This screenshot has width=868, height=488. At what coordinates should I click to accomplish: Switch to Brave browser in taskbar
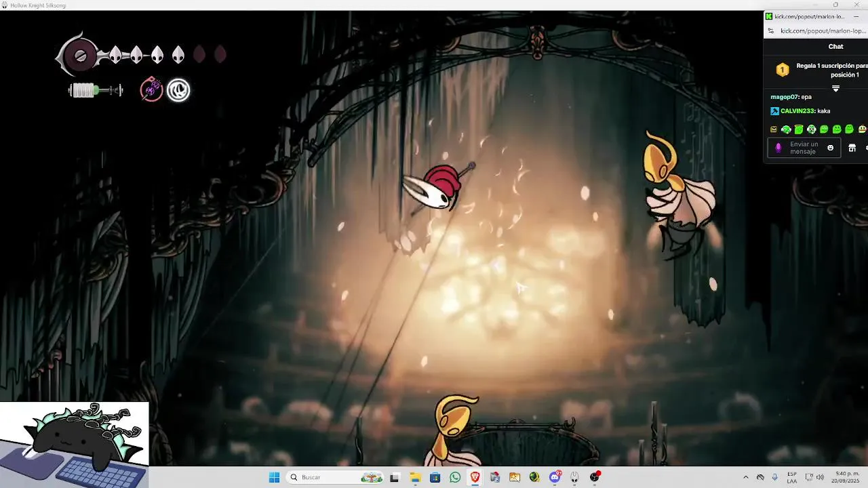475,477
